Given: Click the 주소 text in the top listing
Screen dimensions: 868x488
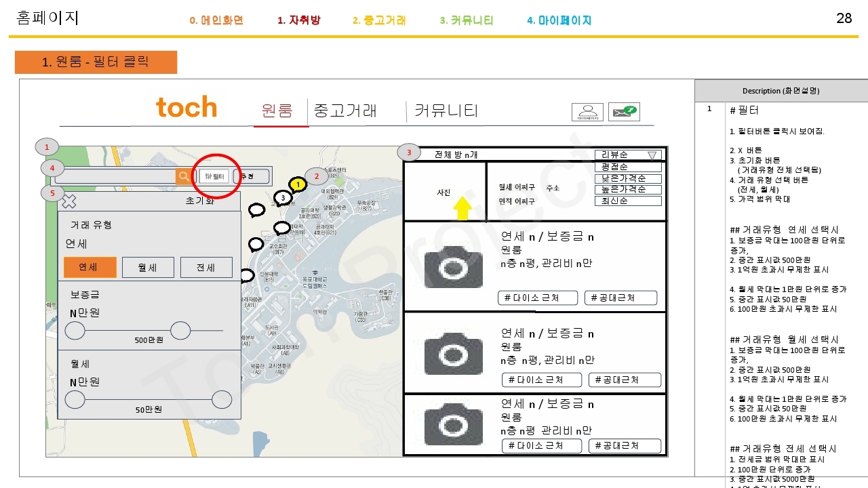Looking at the screenshot, I should click(553, 188).
